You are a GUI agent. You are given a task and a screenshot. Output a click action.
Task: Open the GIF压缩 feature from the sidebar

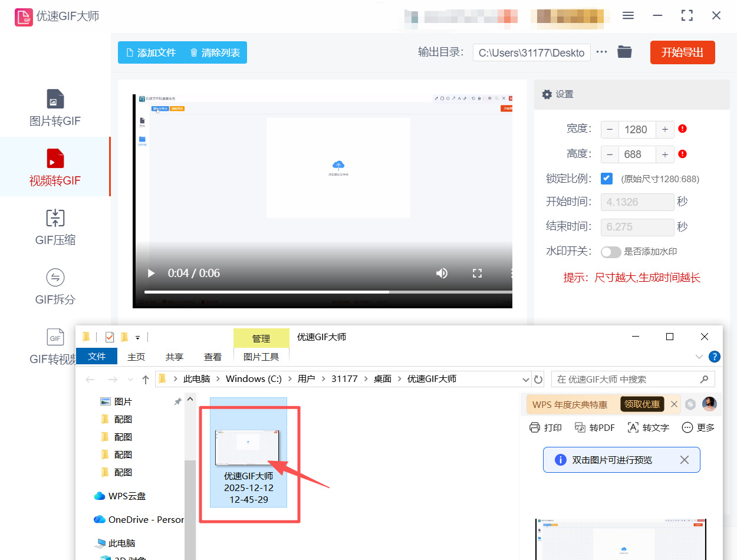[x=55, y=227]
